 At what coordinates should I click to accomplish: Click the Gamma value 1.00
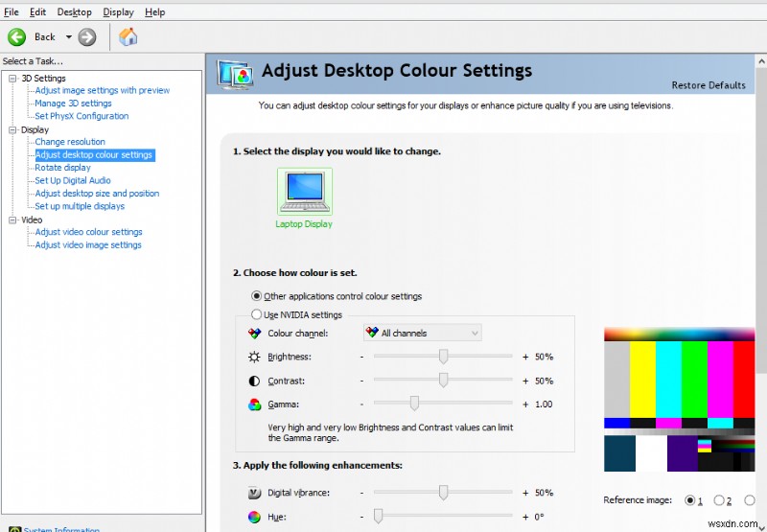point(544,405)
